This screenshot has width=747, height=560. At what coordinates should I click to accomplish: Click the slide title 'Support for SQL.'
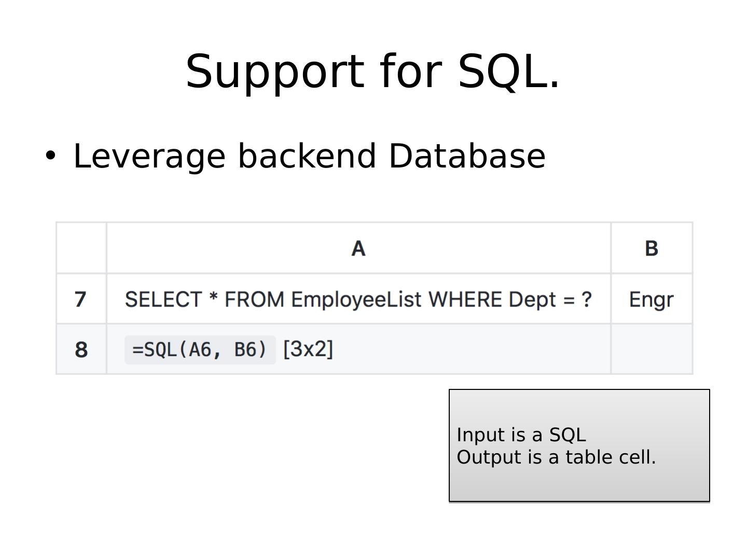coord(372,72)
